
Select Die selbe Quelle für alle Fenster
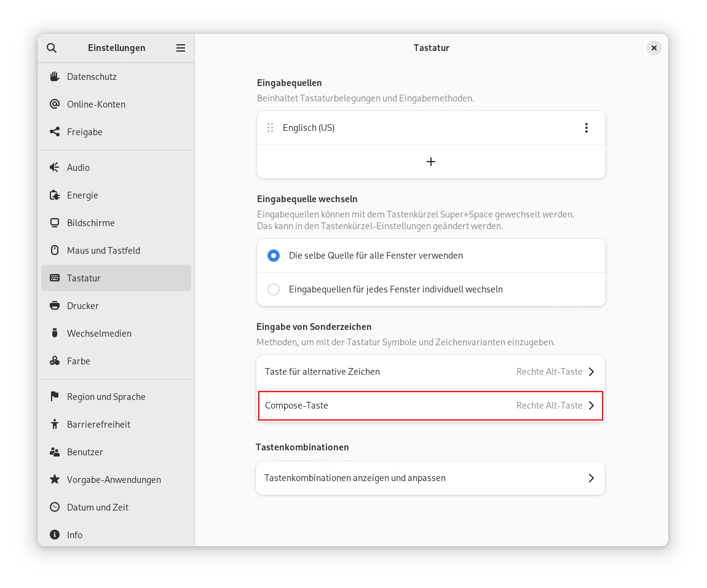tap(273, 256)
